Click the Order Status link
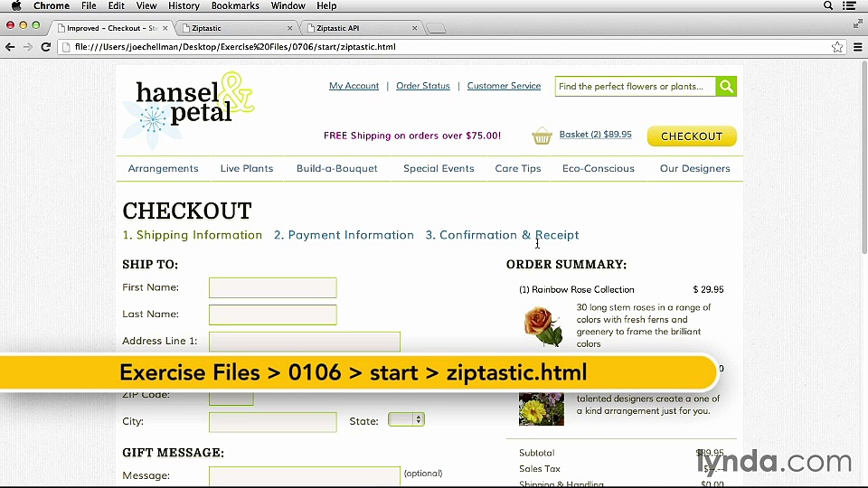Screen dimensions: 868x488 423,86
